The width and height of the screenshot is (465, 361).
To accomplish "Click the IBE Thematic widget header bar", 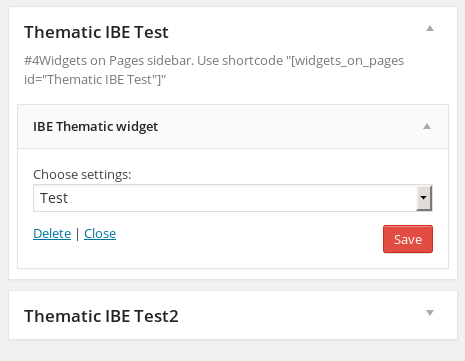I will [233, 127].
